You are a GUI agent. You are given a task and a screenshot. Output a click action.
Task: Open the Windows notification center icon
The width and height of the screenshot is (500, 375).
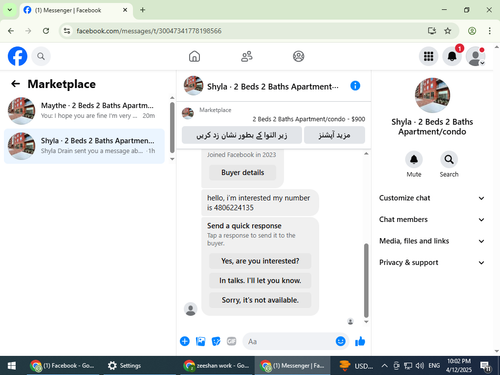pos(485,366)
